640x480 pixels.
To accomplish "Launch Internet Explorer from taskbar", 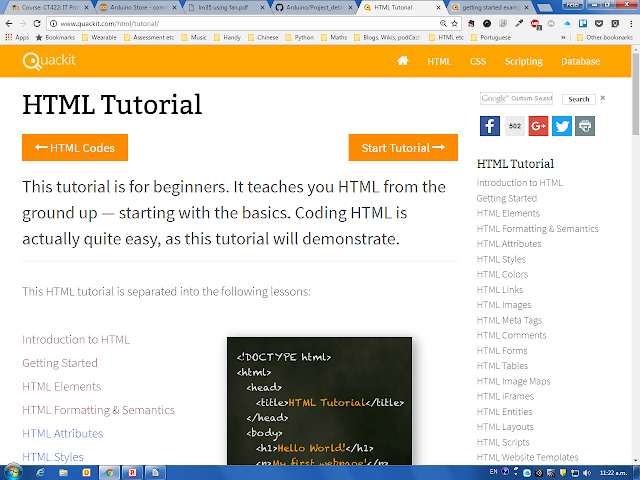I will 40,473.
